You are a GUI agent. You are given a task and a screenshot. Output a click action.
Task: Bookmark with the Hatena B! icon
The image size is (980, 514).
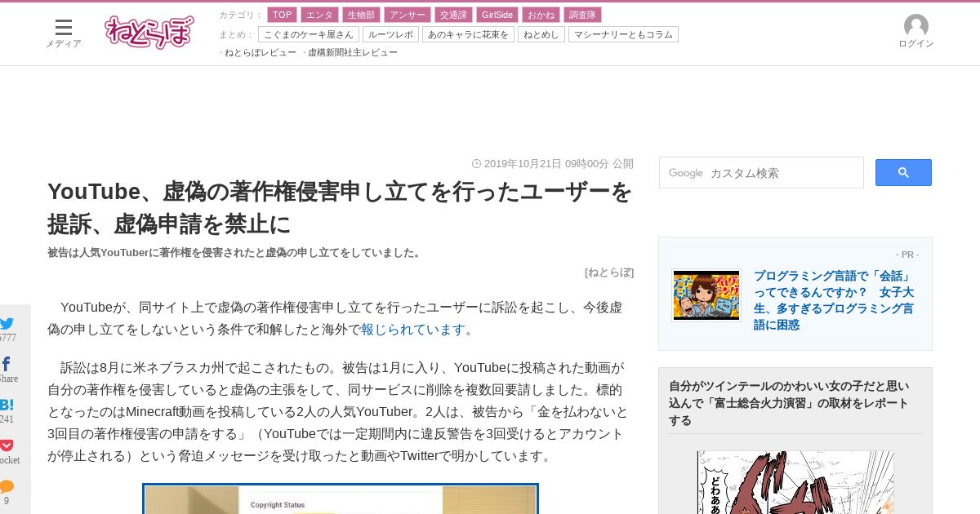tap(7, 405)
